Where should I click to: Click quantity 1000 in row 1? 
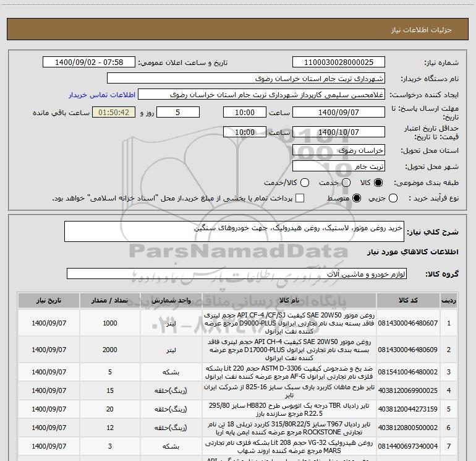tap(110, 323)
